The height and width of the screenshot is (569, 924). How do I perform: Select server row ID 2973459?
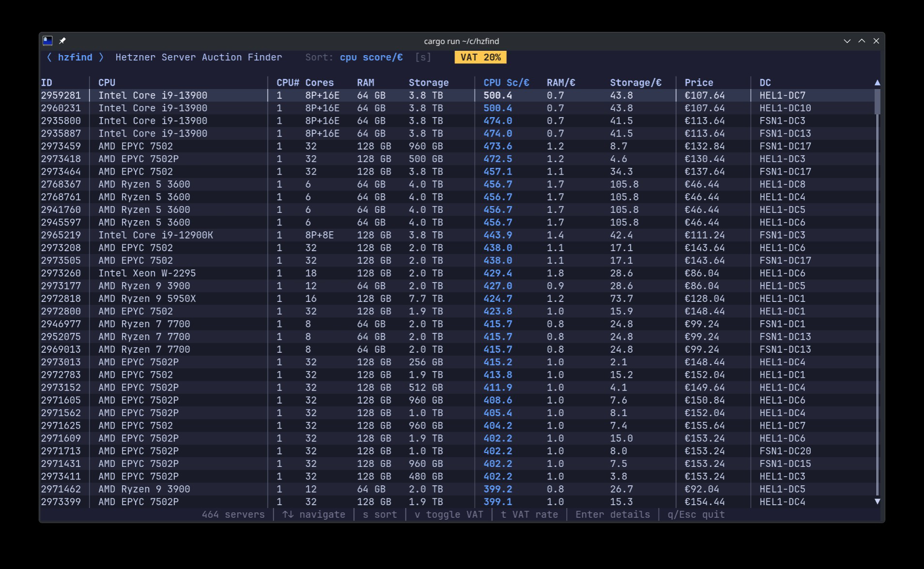point(457,146)
